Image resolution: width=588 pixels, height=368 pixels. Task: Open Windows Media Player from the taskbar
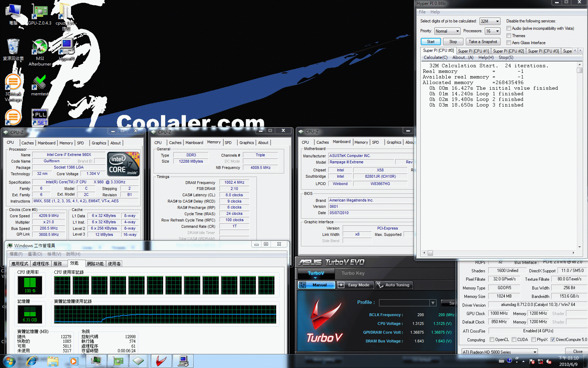73,361
